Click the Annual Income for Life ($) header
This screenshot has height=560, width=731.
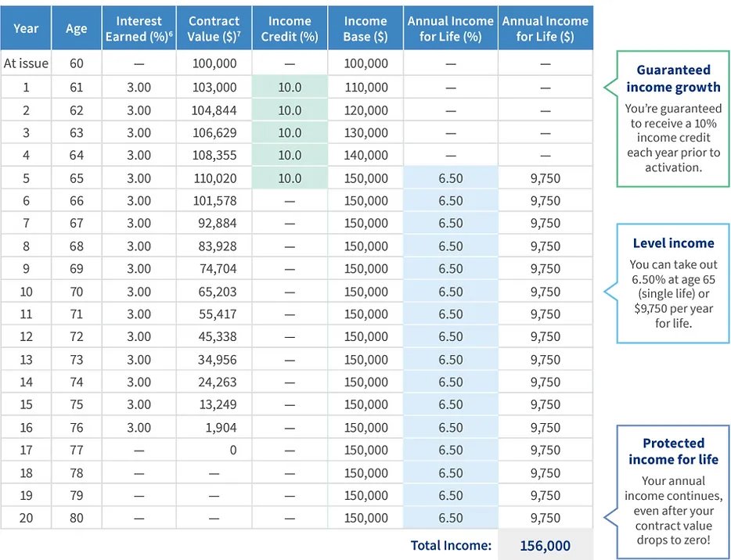(x=545, y=28)
